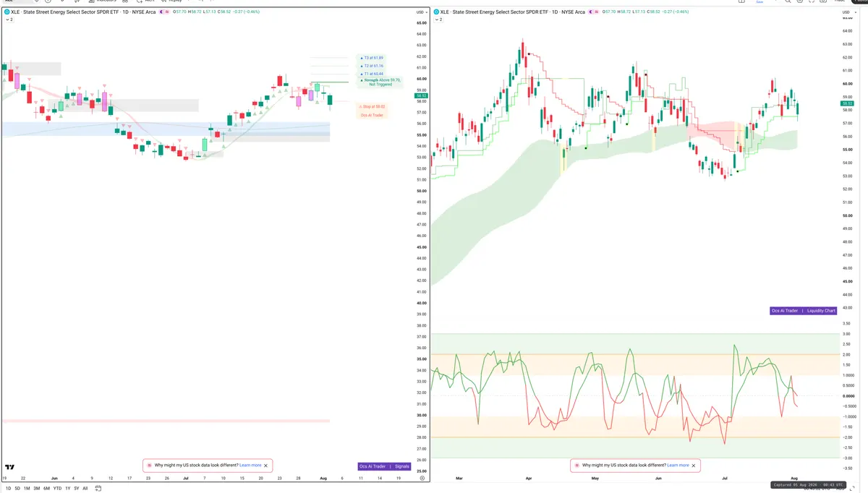The height and width of the screenshot is (493, 868).
Task: Click the TradingView logo in left chart corner
Action: (x=9, y=467)
